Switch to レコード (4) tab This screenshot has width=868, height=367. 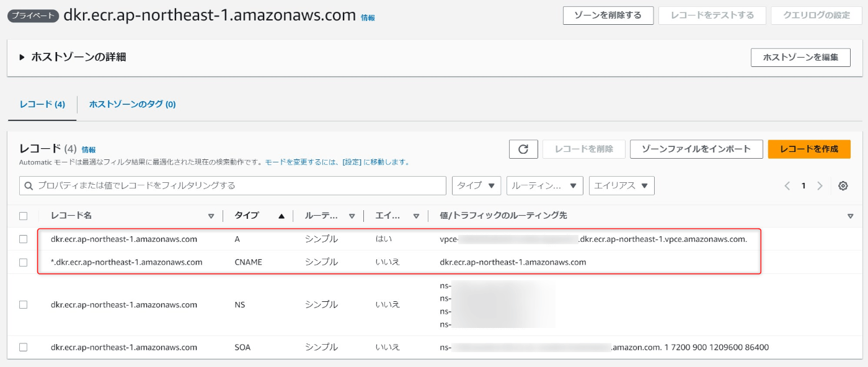coord(42,104)
